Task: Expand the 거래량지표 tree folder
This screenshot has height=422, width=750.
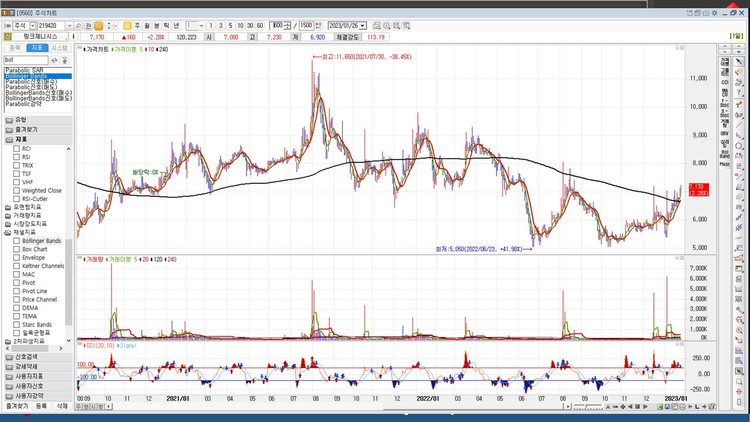Action: [8, 216]
